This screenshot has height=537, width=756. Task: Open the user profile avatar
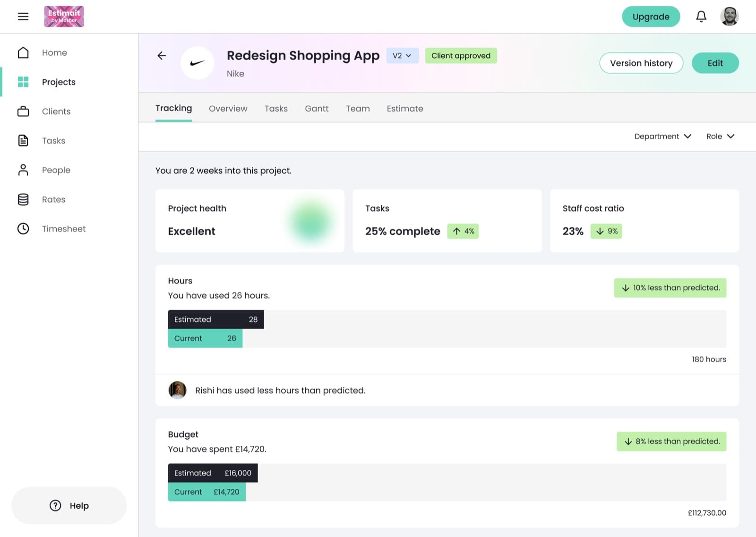pos(730,17)
